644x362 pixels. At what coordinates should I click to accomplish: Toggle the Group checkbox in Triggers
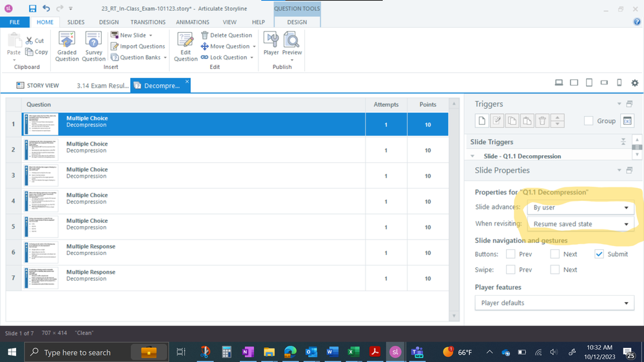[x=589, y=121]
